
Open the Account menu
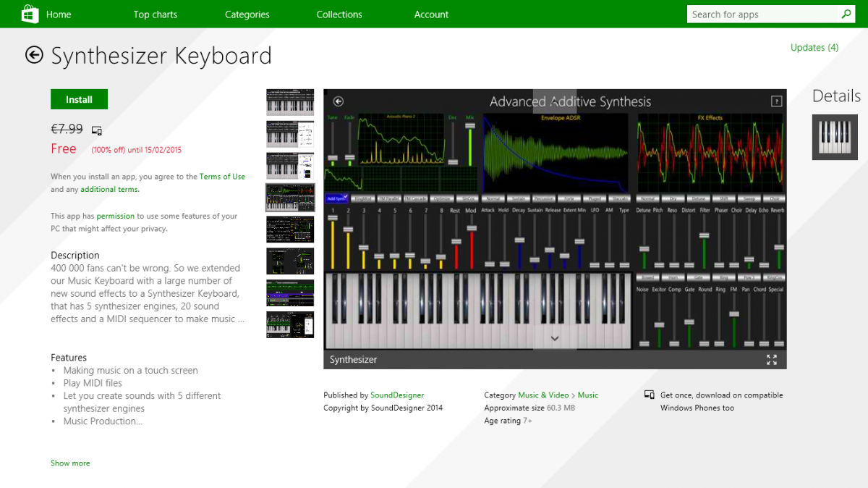click(431, 14)
